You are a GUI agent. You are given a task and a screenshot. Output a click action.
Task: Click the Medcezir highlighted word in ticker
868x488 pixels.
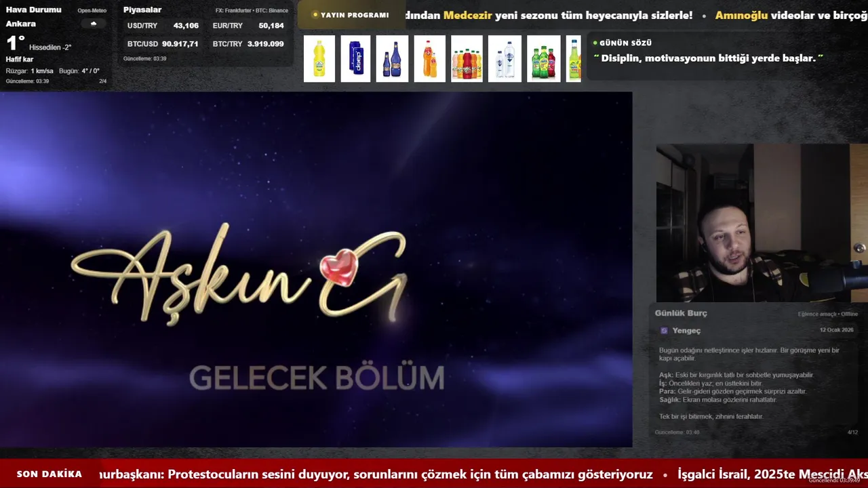pos(468,15)
